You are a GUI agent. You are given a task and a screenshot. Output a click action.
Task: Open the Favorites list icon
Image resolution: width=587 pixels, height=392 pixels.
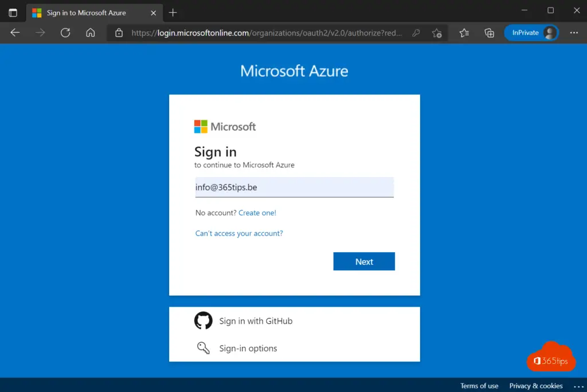[x=464, y=33]
